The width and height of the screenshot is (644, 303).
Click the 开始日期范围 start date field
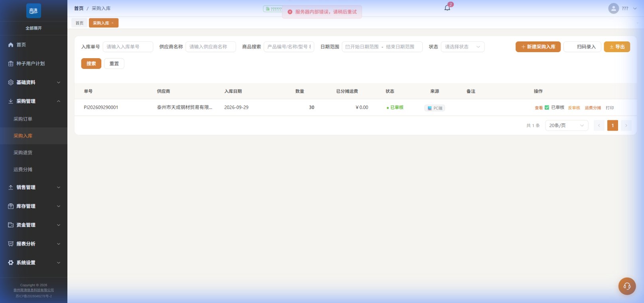[364, 47]
